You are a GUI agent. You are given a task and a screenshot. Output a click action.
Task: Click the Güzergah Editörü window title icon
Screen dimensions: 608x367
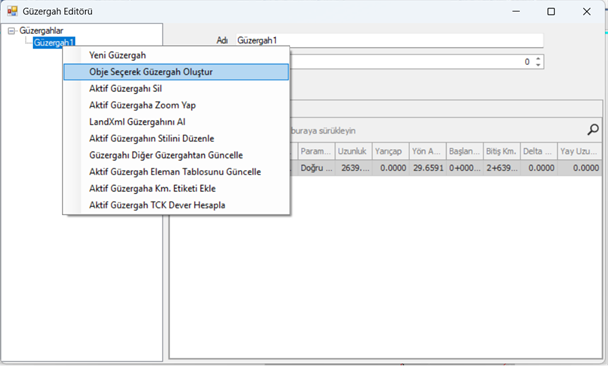[x=12, y=11]
